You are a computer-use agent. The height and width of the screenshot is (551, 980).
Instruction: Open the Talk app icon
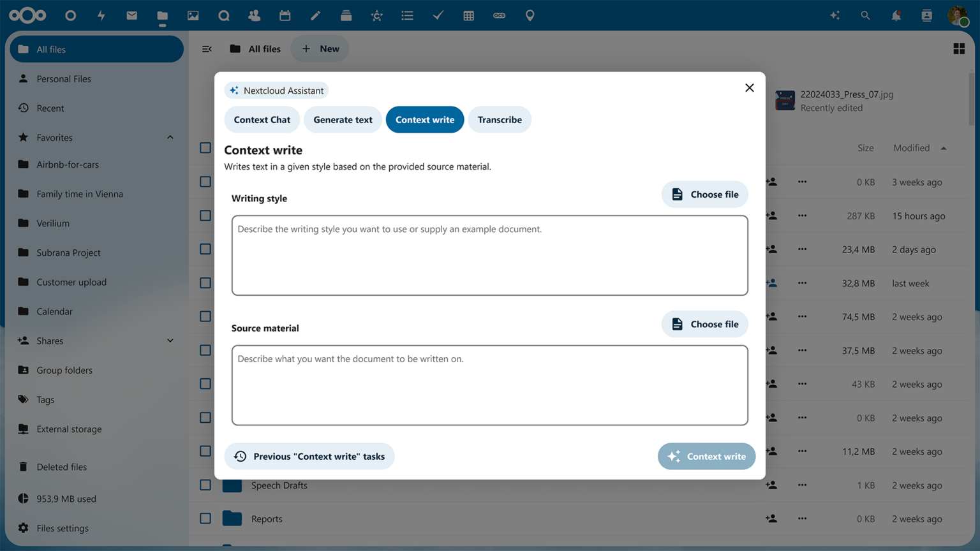tap(224, 15)
